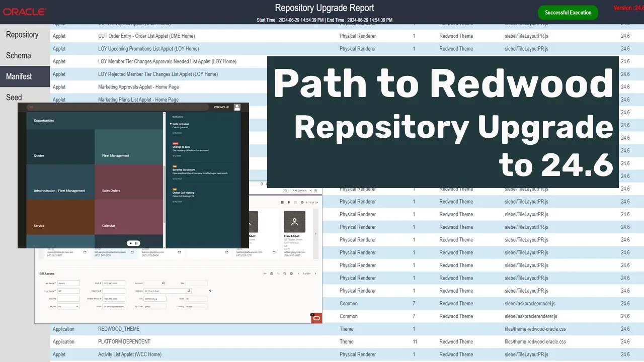Click the Work # phone field
644x362 pixels.
point(114,283)
